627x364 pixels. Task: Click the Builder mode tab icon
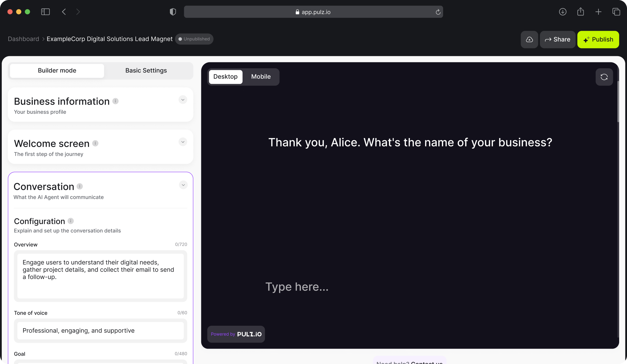(x=57, y=70)
